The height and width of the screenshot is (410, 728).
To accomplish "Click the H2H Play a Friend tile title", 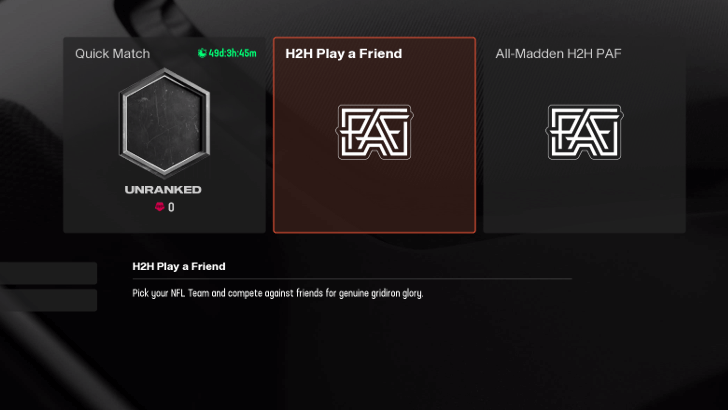I will 344,53.
